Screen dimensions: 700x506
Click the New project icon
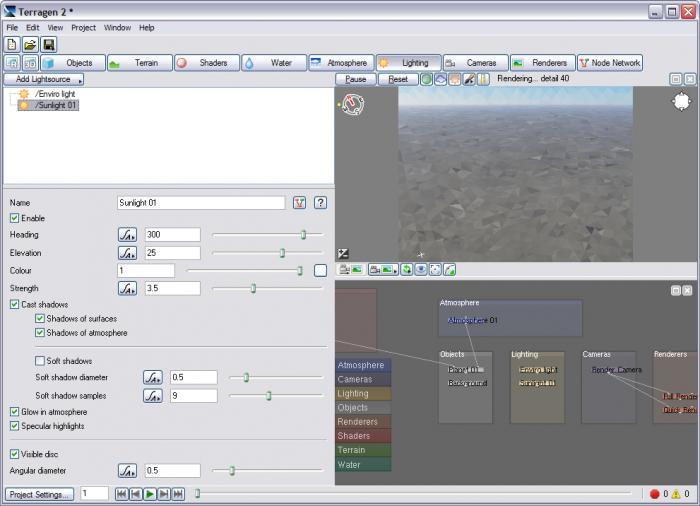click(x=12, y=45)
